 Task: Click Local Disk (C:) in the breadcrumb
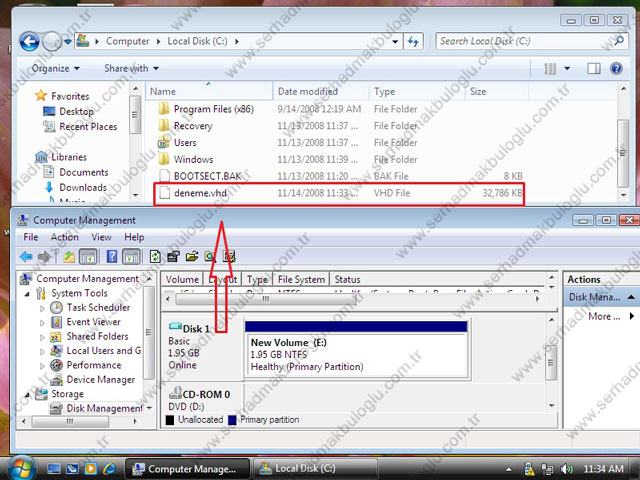coord(197,41)
